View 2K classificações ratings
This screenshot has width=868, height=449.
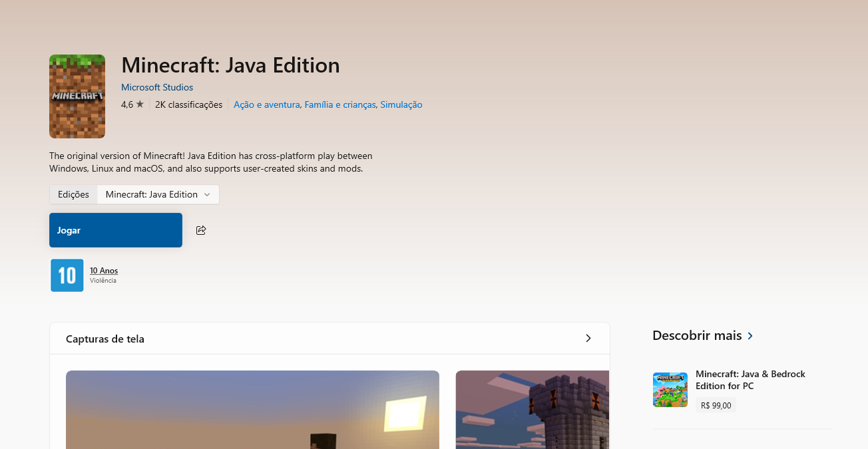[188, 104]
